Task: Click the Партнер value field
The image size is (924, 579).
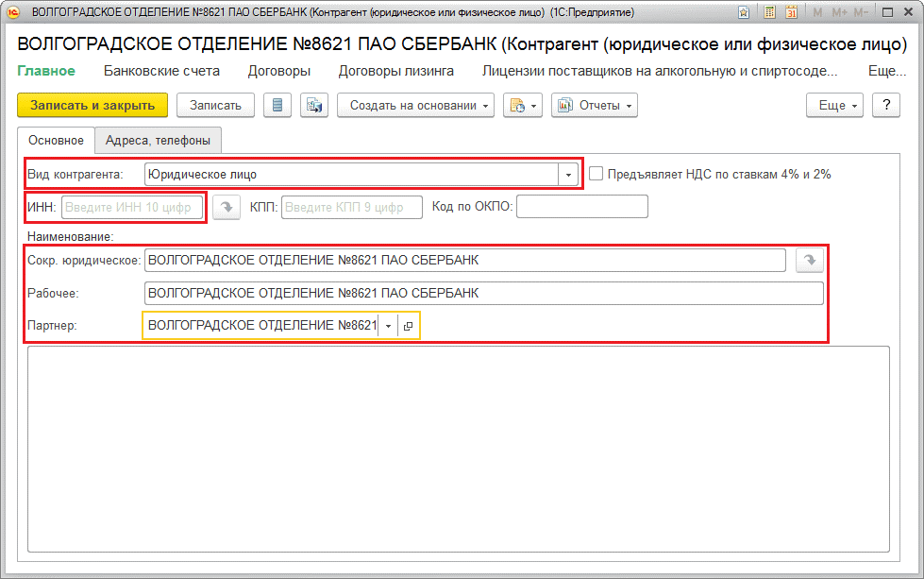Action: coord(261,326)
